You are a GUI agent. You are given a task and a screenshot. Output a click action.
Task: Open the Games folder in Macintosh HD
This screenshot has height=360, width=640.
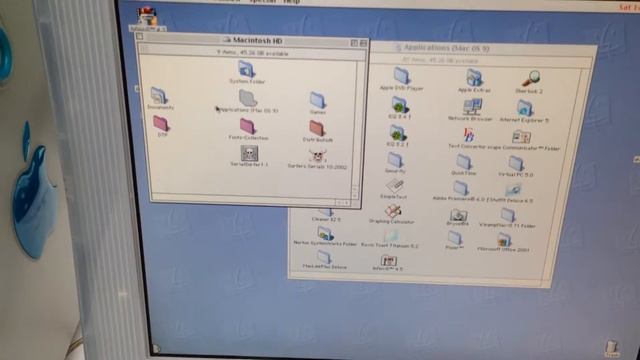[318, 100]
